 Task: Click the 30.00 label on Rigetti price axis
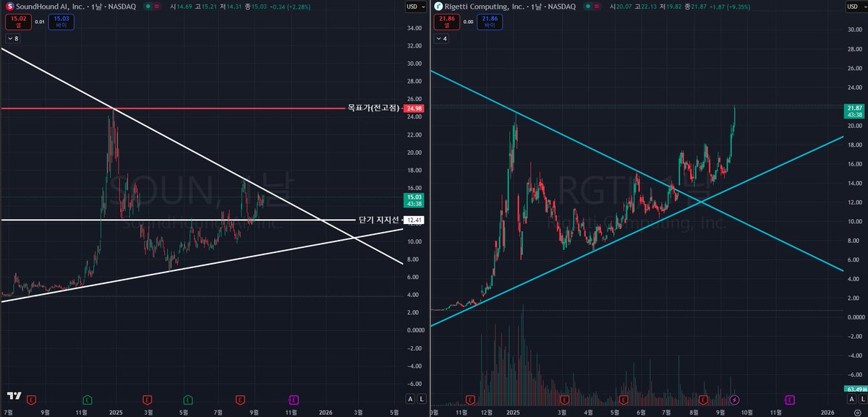point(854,30)
